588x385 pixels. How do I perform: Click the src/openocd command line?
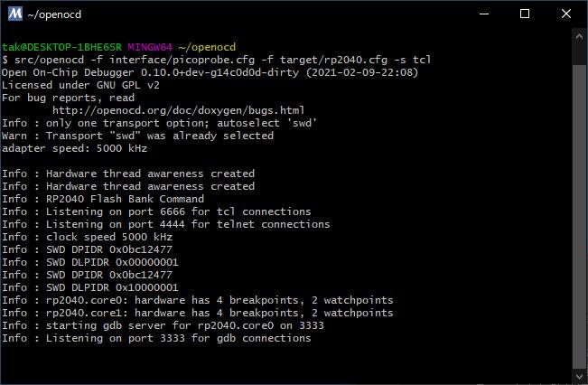[217, 60]
